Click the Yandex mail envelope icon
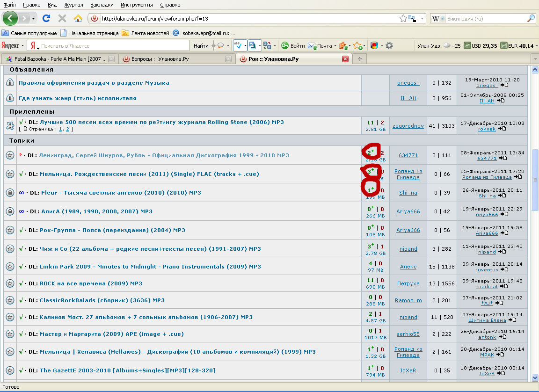539x392 pixels. [x=312, y=46]
